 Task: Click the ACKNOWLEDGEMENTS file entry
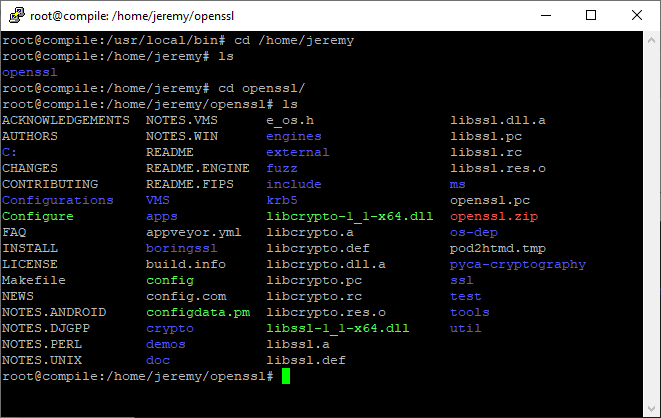click(x=66, y=120)
